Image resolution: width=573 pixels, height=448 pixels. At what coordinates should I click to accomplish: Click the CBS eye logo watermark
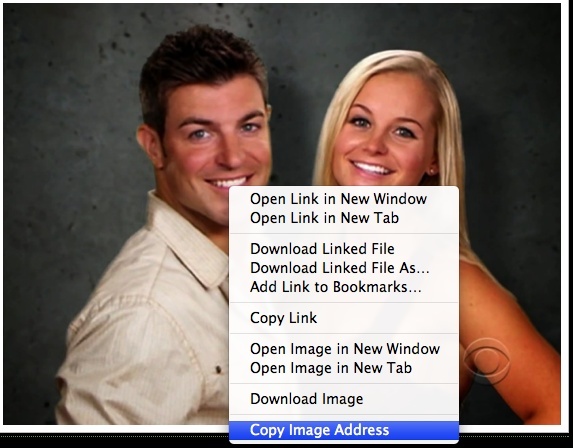pos(487,361)
